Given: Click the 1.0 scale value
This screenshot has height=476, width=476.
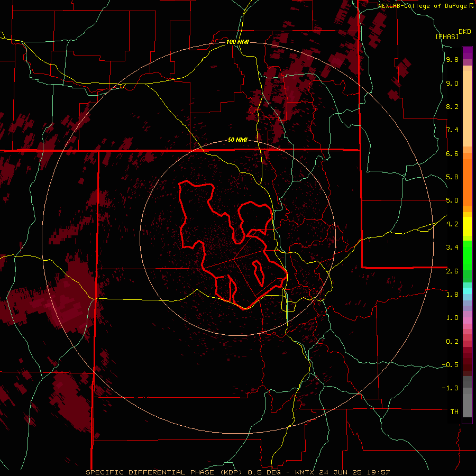Looking at the screenshot, I should click(452, 318).
